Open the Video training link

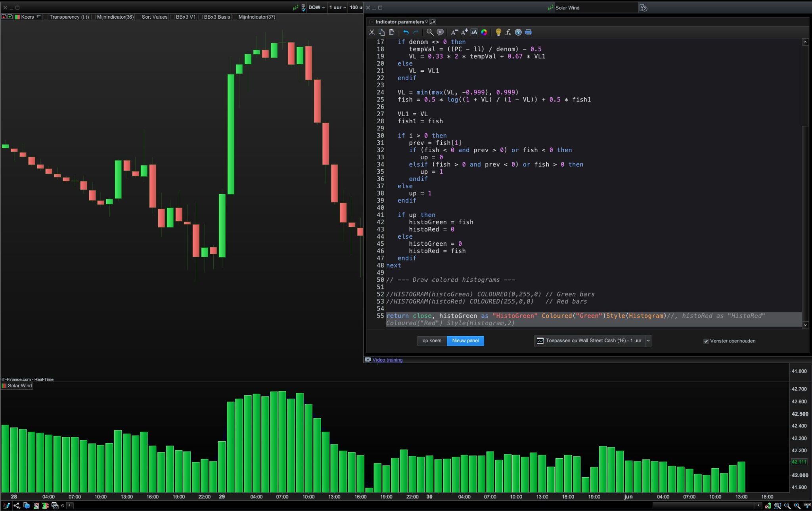[x=387, y=360]
